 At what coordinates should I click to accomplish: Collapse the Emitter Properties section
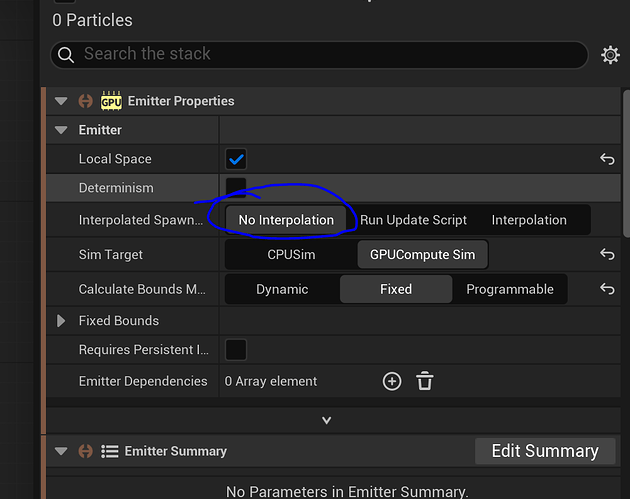(61, 101)
